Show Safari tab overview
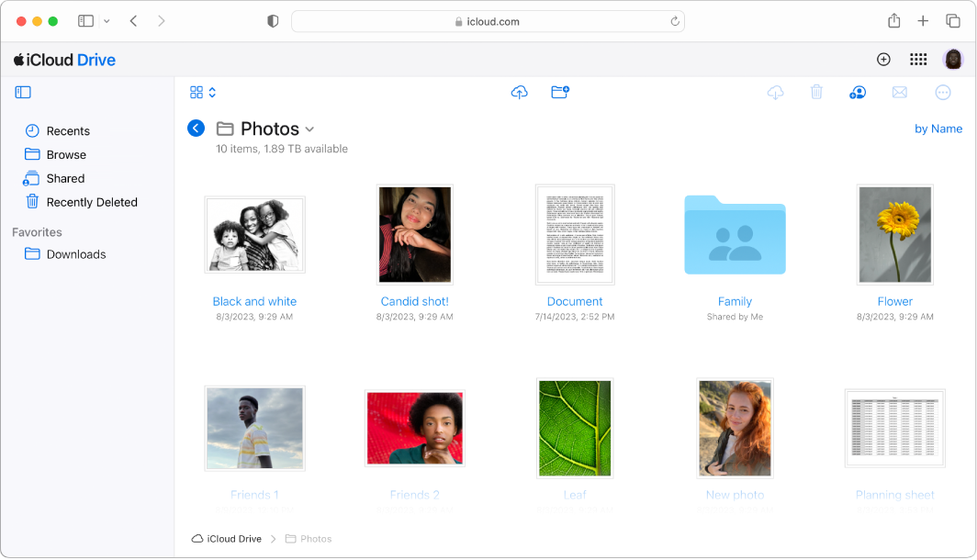 953,21
